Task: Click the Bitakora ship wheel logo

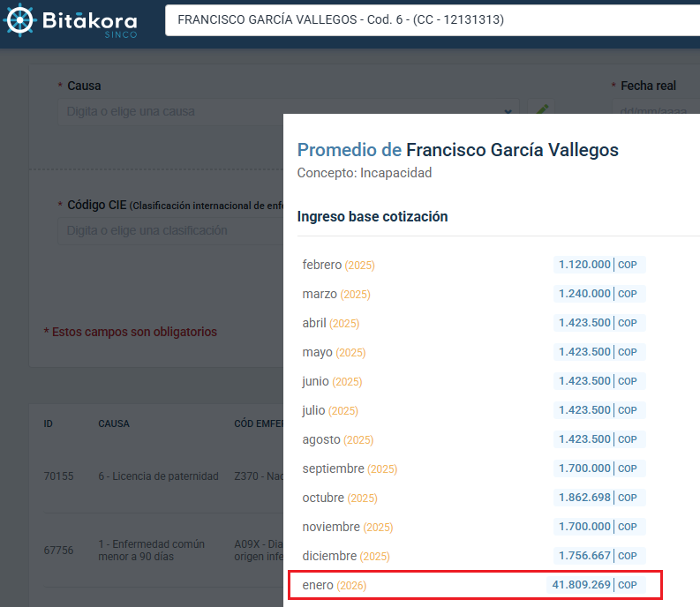Action: (22, 19)
